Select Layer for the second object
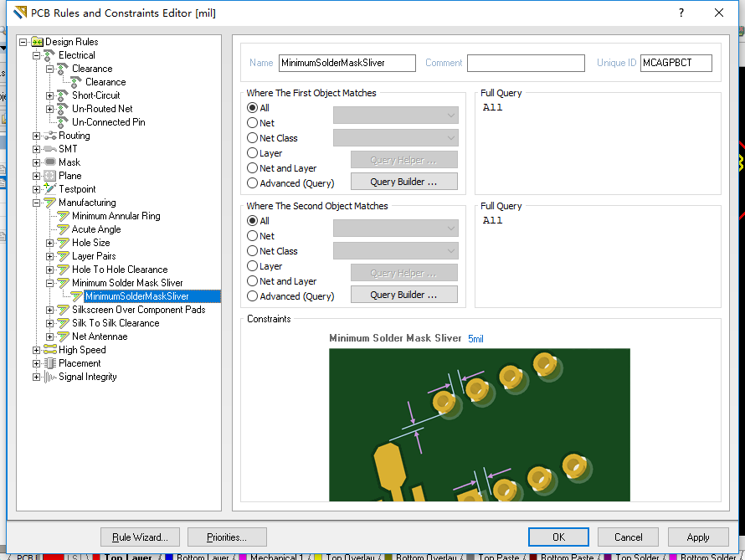Screen dimensions: 745x560 (252, 266)
